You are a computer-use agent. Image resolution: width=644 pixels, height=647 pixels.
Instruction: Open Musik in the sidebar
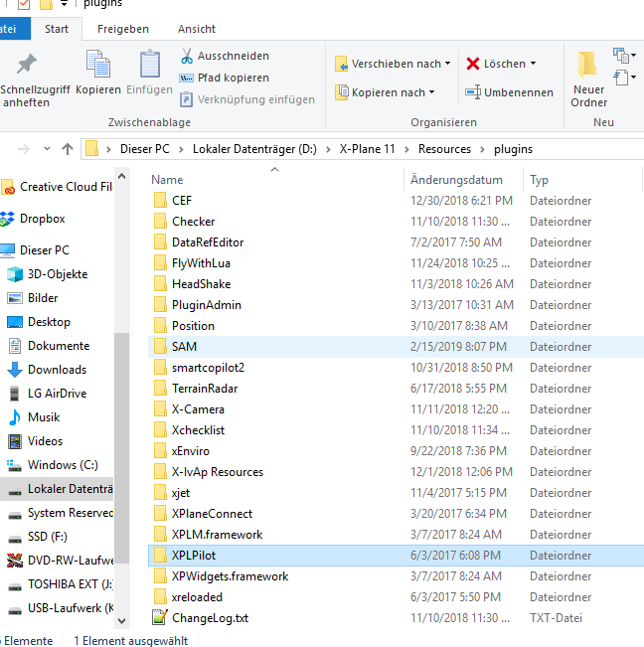click(x=35, y=417)
